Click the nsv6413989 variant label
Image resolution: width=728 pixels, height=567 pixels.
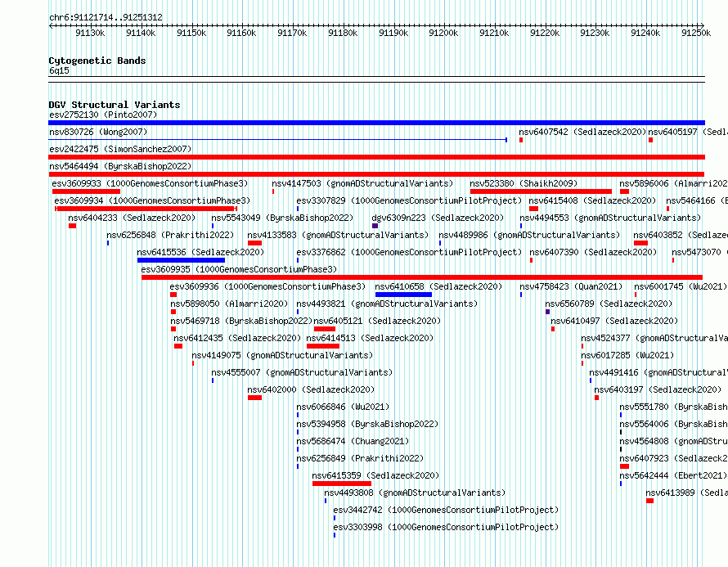tap(686, 493)
